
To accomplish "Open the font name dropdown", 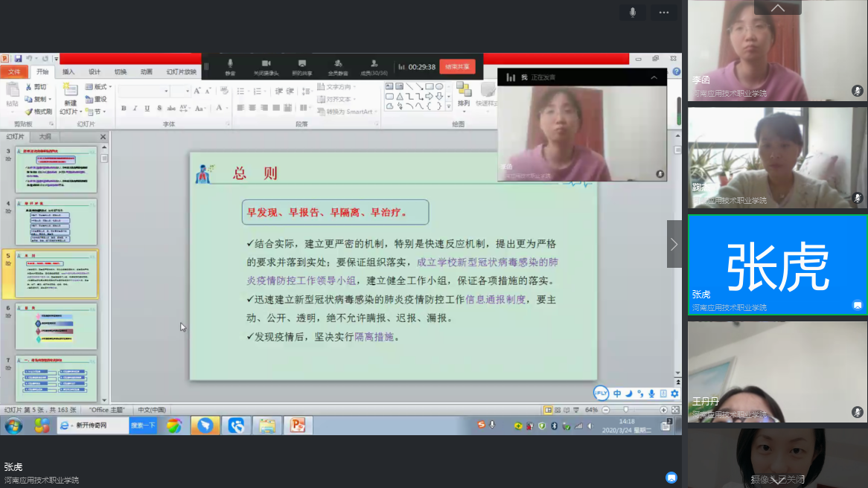I will pyautogui.click(x=166, y=91).
